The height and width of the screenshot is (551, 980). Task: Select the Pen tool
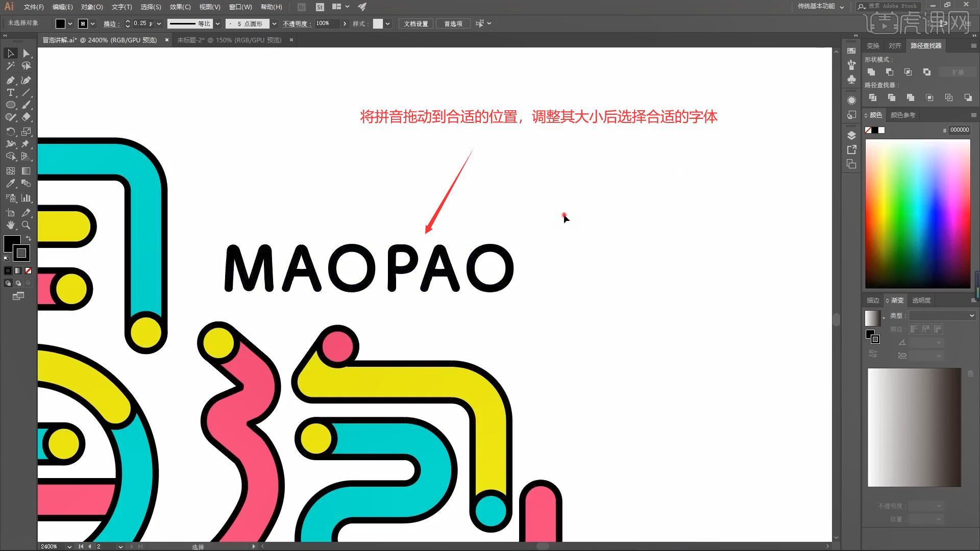[10, 80]
